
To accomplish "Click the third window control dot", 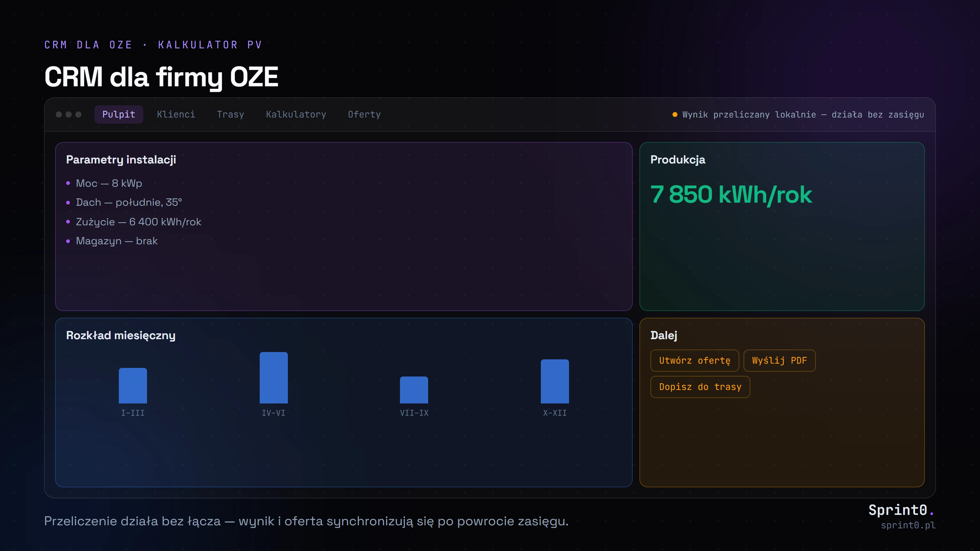I will click(x=78, y=114).
